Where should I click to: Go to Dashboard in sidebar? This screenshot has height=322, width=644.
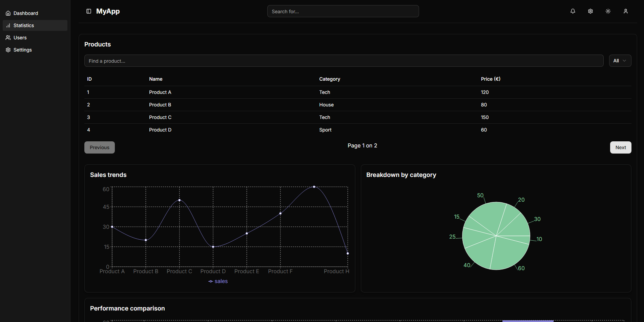[x=35, y=13]
